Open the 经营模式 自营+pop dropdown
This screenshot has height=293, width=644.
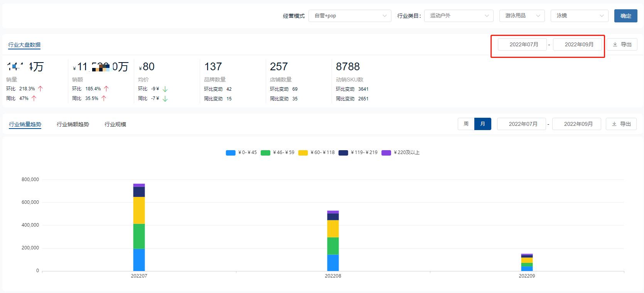350,16
